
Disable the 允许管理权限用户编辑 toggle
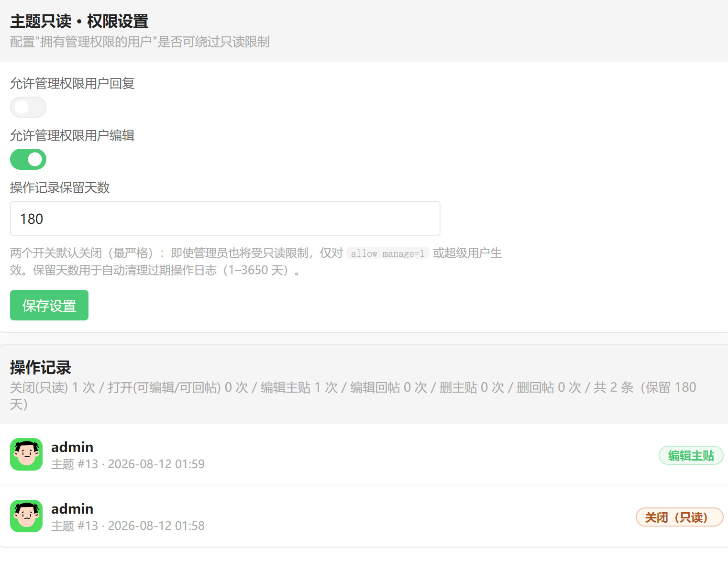pyautogui.click(x=28, y=159)
